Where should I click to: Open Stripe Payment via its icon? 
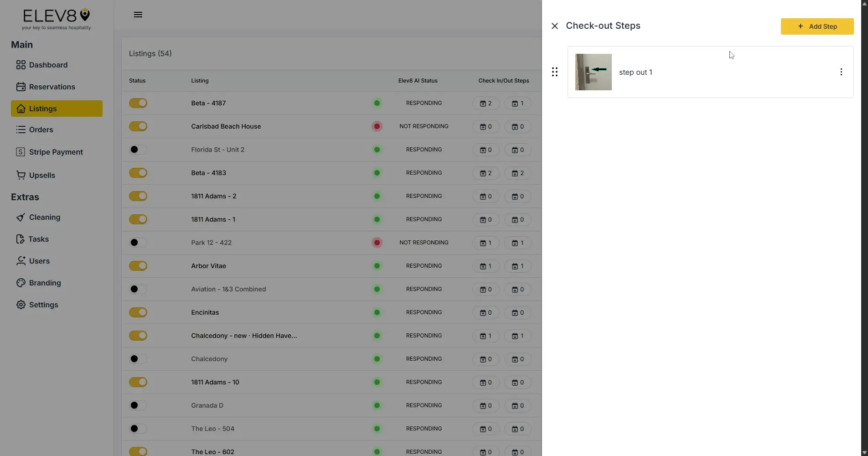(21, 151)
